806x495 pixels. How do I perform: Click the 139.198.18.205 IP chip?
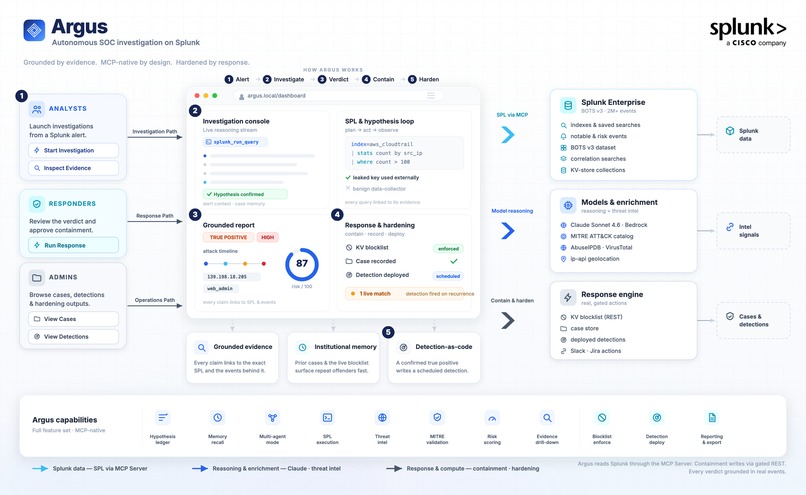tap(231, 277)
